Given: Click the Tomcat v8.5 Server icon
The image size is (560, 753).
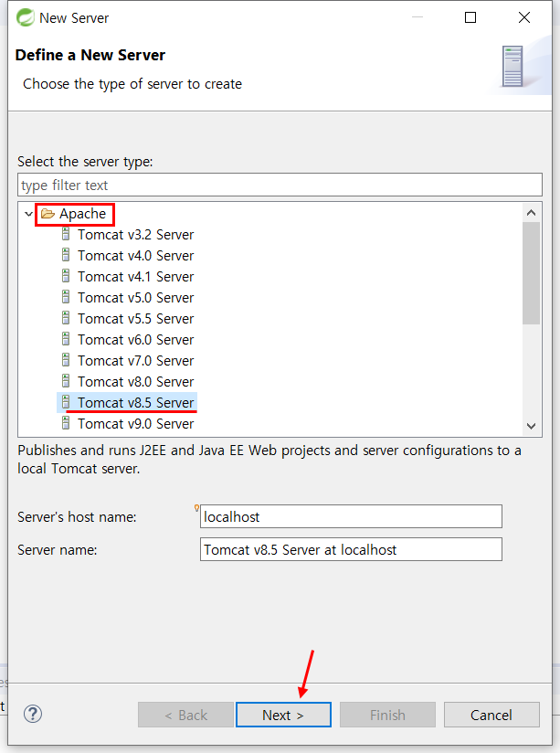Looking at the screenshot, I should (x=66, y=402).
